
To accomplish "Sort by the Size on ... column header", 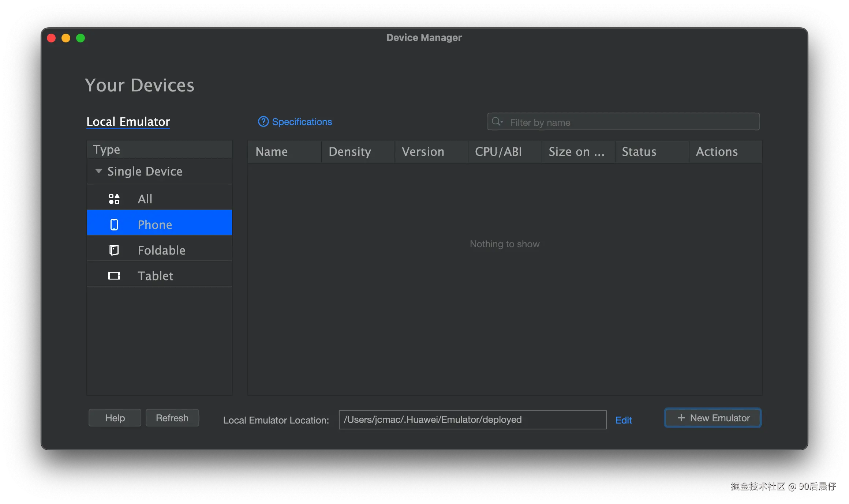I will [x=579, y=152].
